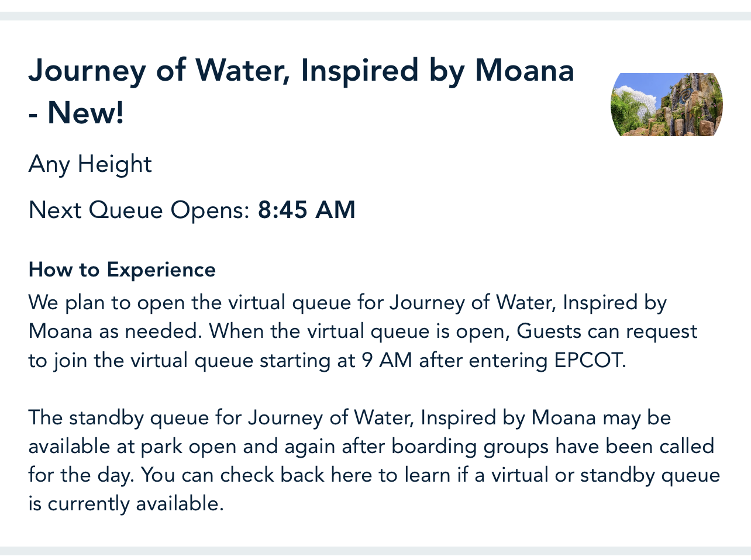Click the Journey of Water attraction thumbnail
Image resolution: width=751 pixels, height=560 pixels.
(x=666, y=105)
